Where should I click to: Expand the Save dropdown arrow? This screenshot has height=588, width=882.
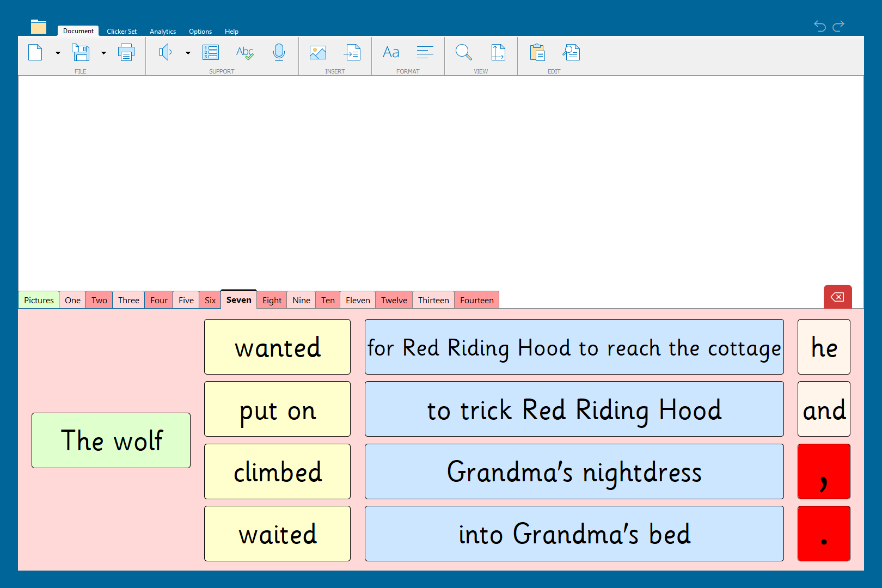[x=103, y=53]
